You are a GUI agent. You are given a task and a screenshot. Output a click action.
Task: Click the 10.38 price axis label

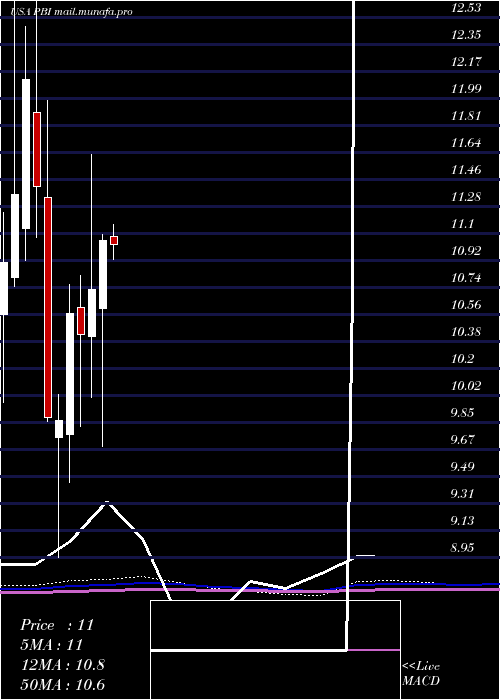[466, 332]
